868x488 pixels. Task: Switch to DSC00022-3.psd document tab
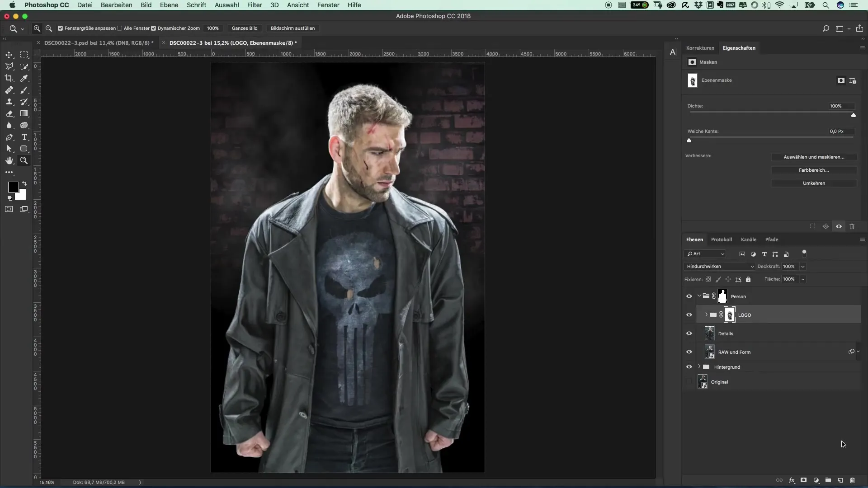pos(99,43)
